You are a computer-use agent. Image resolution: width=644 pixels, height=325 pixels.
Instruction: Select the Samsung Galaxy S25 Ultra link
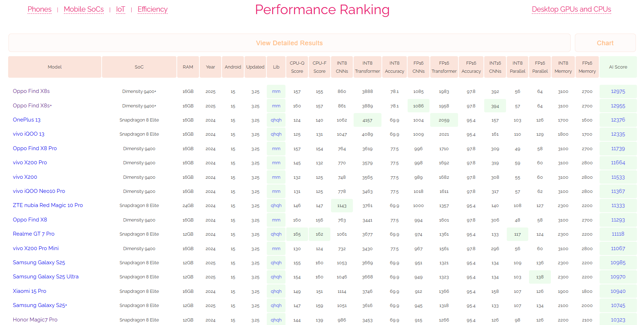46,277
